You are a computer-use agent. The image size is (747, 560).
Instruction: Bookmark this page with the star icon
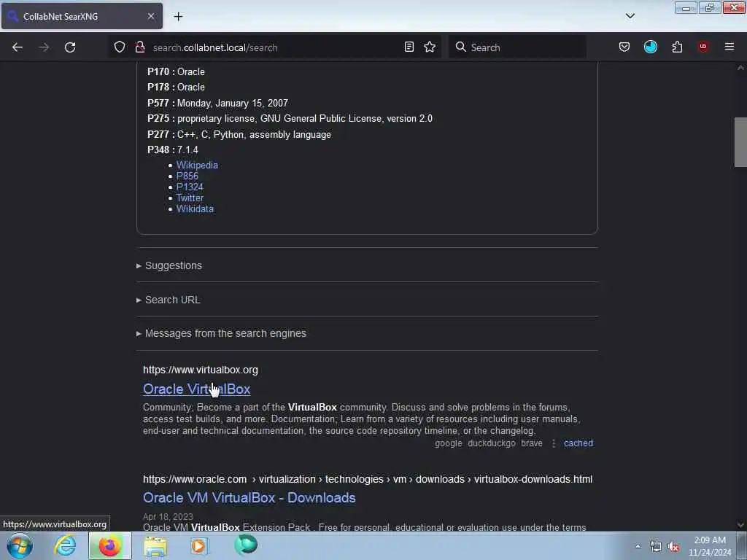(430, 47)
